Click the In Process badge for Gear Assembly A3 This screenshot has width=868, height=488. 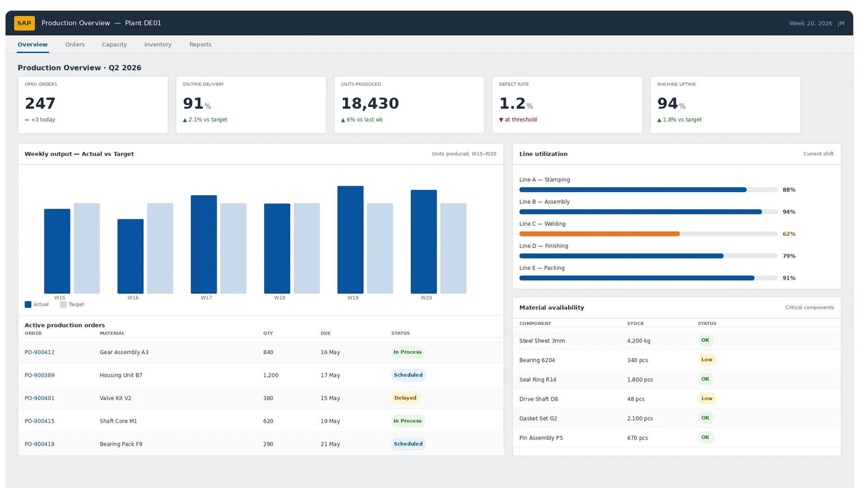pos(407,352)
